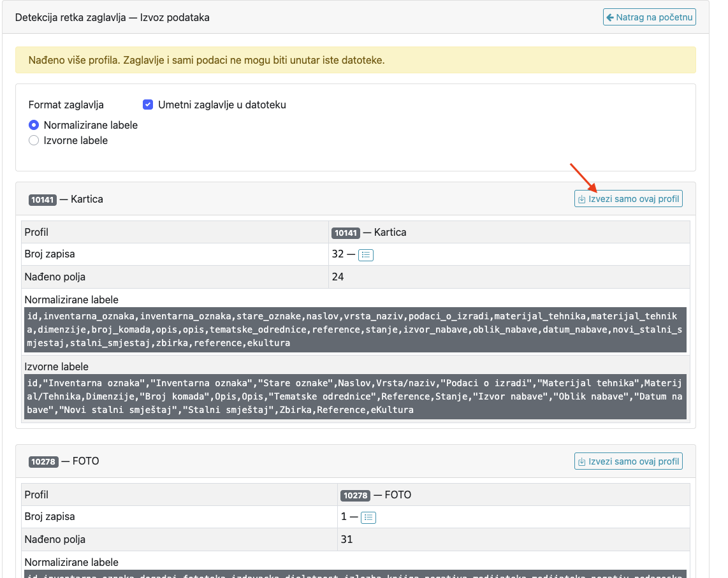Click the 10278 badge in FOTO header
Image resolution: width=728 pixels, height=578 pixels.
(x=43, y=462)
